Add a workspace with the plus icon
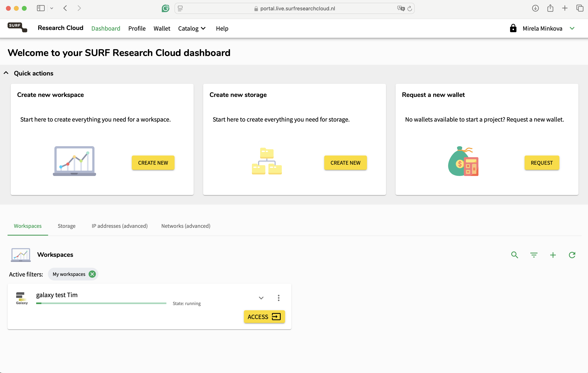Viewport: 588px width, 373px height. click(553, 255)
